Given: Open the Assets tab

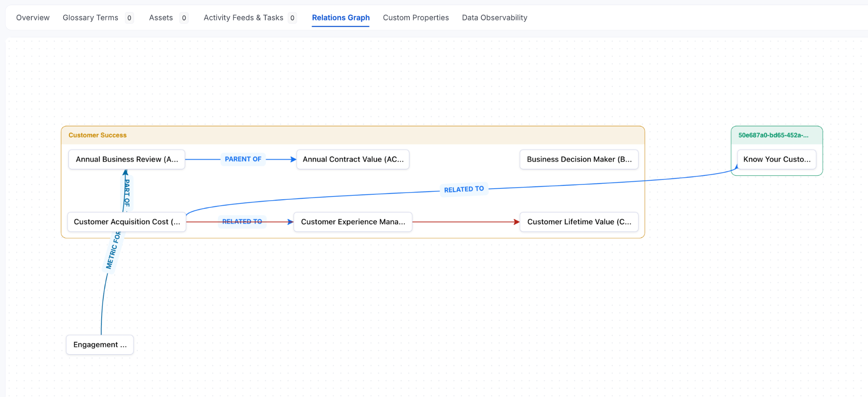Looking at the screenshot, I should [161, 18].
